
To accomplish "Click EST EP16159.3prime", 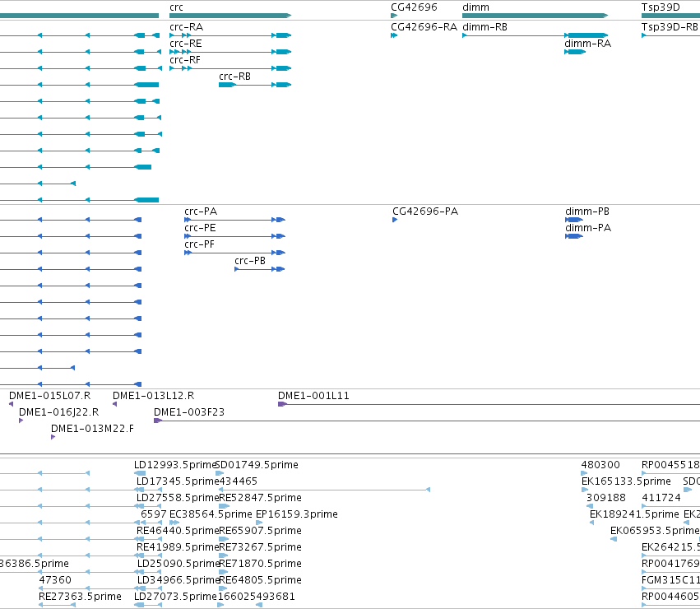I will pos(296,514).
